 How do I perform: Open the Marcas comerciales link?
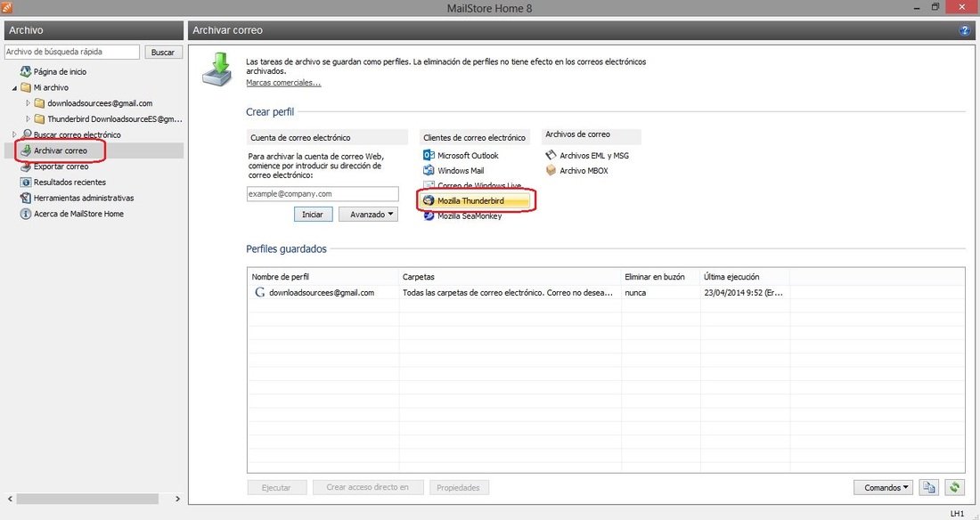click(x=283, y=83)
